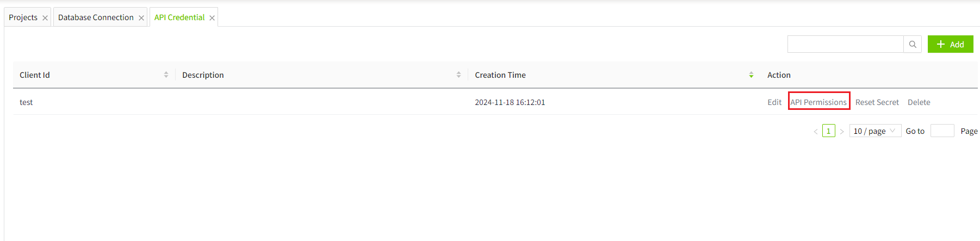980x241 pixels.
Task: Delete the test credential
Action: [x=919, y=102]
